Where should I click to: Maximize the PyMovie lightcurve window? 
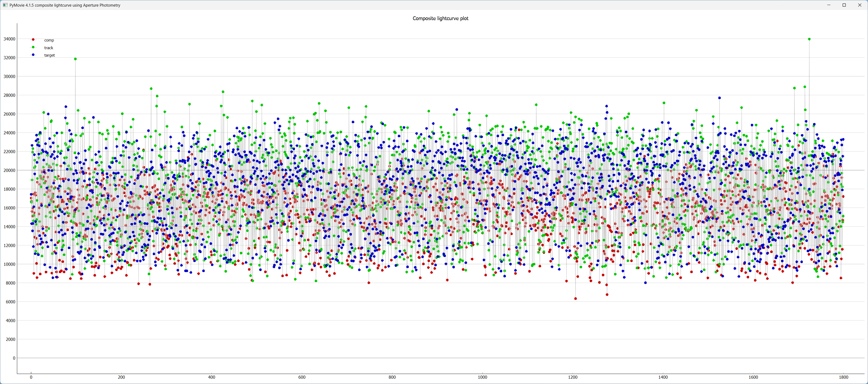844,5
